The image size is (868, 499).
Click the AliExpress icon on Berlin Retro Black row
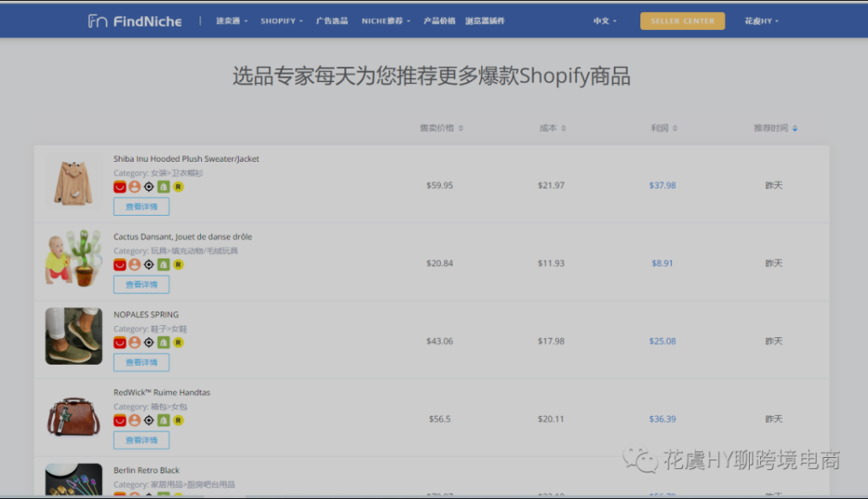click(x=119, y=496)
